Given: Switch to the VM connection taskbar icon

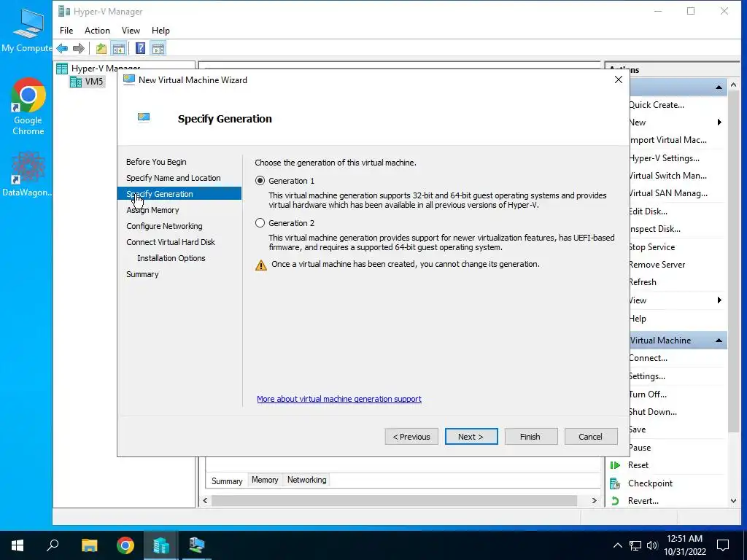Looking at the screenshot, I should [x=196, y=545].
